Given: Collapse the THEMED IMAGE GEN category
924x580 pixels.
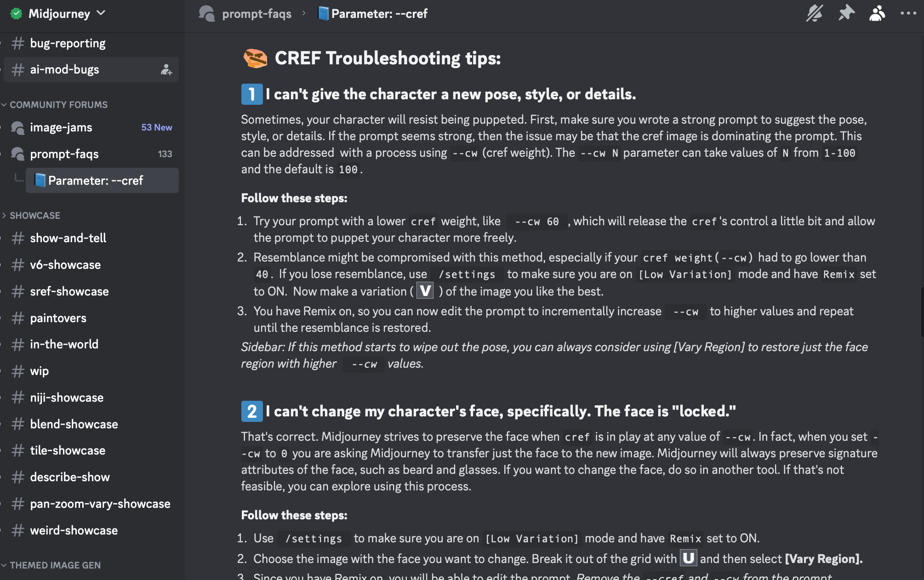Looking at the screenshot, I should [x=51, y=565].
